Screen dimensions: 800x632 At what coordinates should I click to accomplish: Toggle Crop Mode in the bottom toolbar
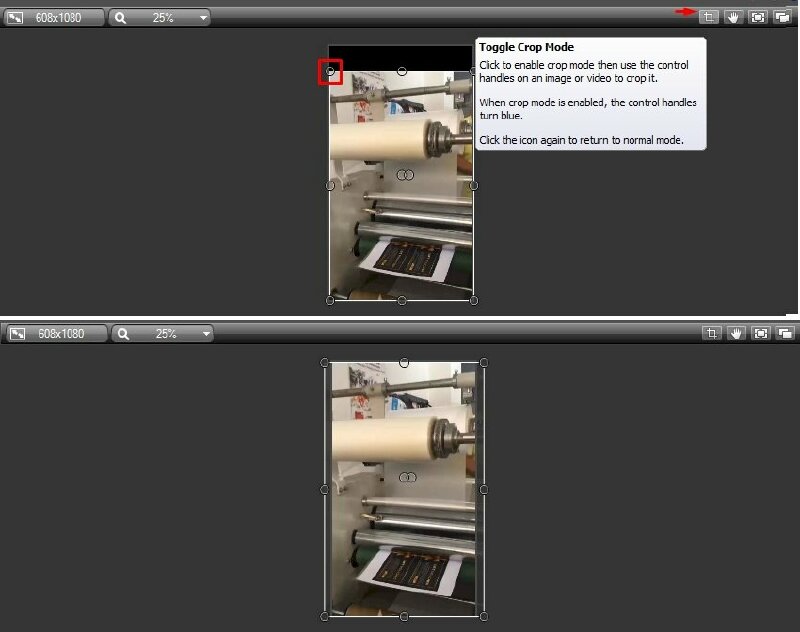tap(711, 333)
